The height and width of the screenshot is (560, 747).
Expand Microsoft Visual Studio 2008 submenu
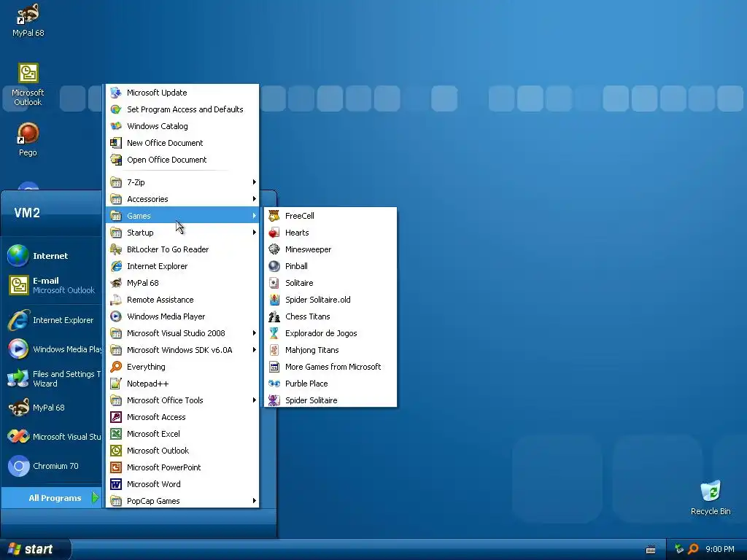pyautogui.click(x=182, y=333)
